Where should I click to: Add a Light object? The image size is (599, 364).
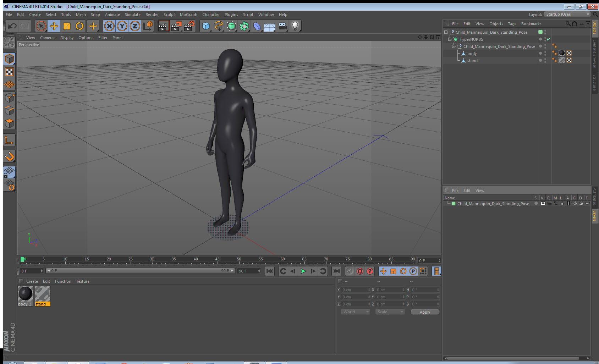coord(295,26)
